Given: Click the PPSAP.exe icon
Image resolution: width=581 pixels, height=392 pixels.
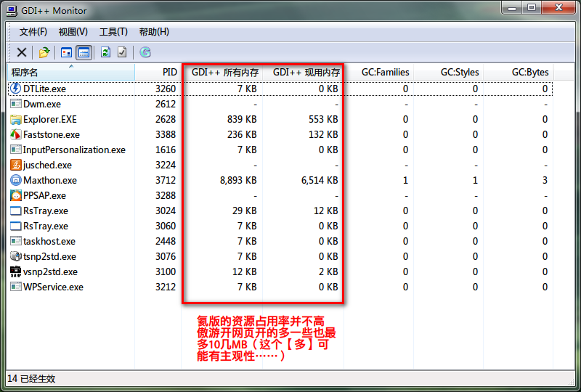Looking at the screenshot, I should click(15, 195).
